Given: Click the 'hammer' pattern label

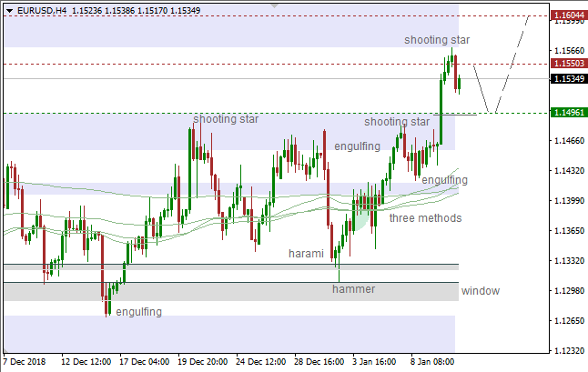Looking at the screenshot, I should coord(353,289).
